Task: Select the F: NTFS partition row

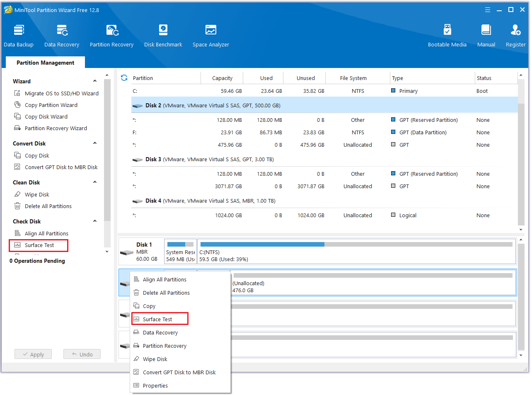Action: point(324,132)
